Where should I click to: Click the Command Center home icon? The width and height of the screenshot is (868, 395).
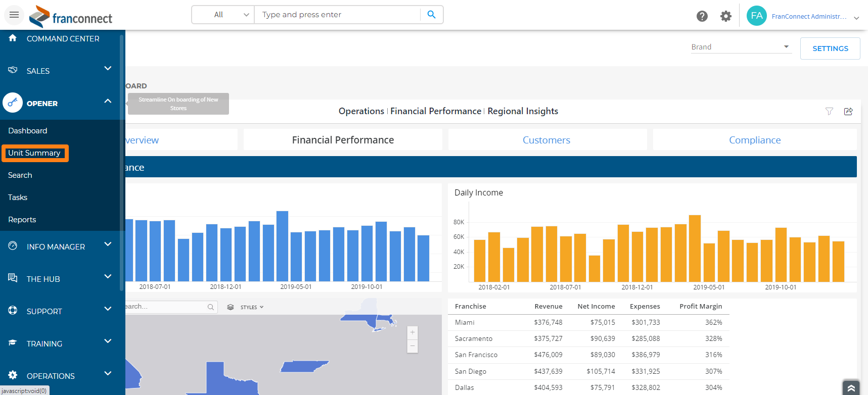pyautogui.click(x=13, y=38)
